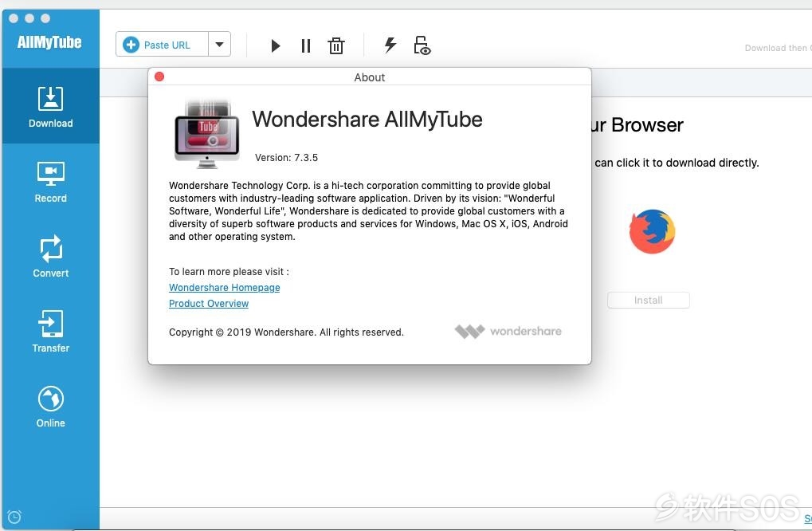The width and height of the screenshot is (812, 531).
Task: Pause all downloads with pause icon
Action: tap(305, 45)
